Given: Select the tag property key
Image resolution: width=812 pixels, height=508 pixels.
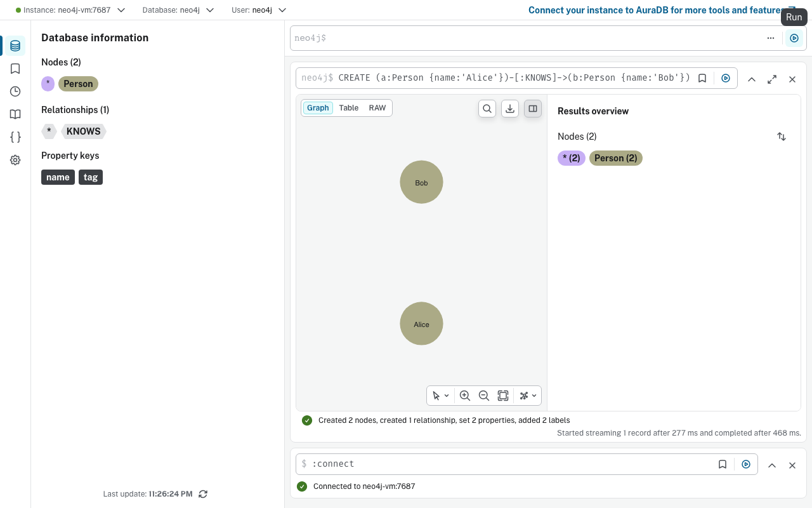Looking at the screenshot, I should point(91,177).
